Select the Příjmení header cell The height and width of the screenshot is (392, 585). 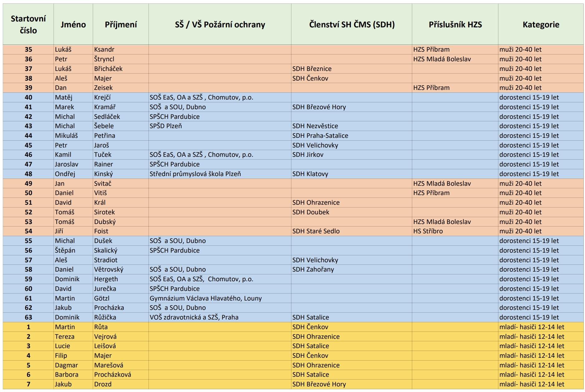coord(121,24)
